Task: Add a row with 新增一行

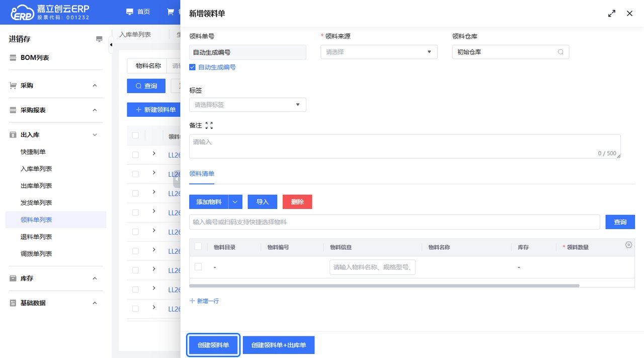Action: [x=204, y=301]
